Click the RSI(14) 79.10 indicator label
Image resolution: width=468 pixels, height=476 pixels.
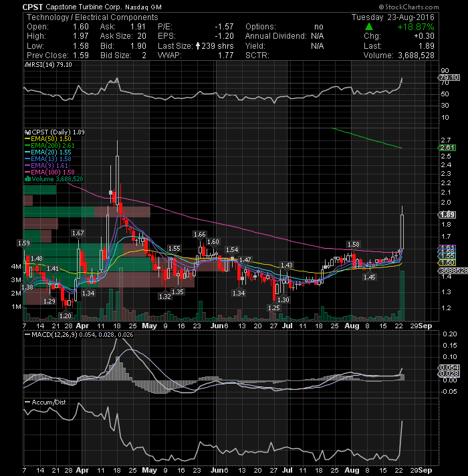click(x=49, y=65)
